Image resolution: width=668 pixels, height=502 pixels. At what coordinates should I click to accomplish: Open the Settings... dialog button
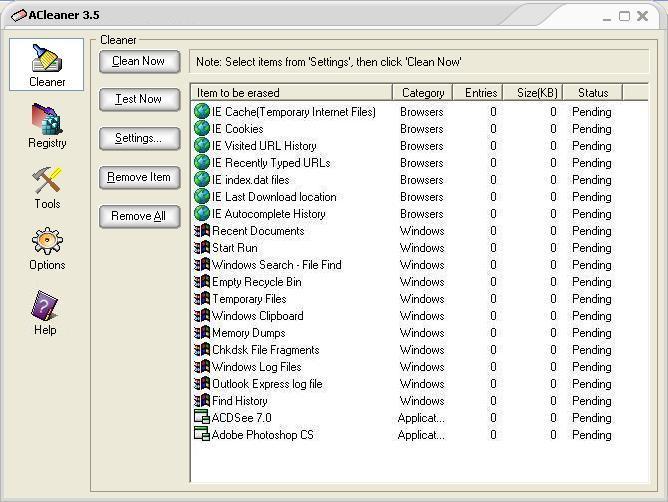pos(139,138)
